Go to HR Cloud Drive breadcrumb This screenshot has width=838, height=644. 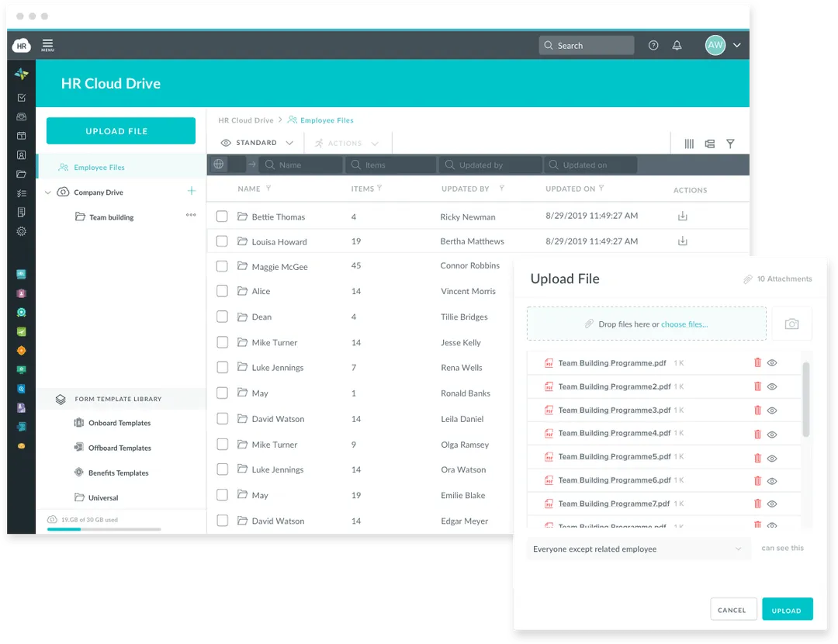coord(246,120)
